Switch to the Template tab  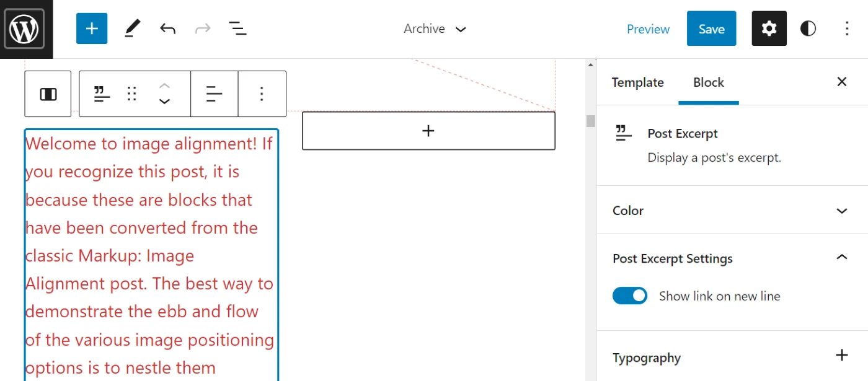point(637,82)
